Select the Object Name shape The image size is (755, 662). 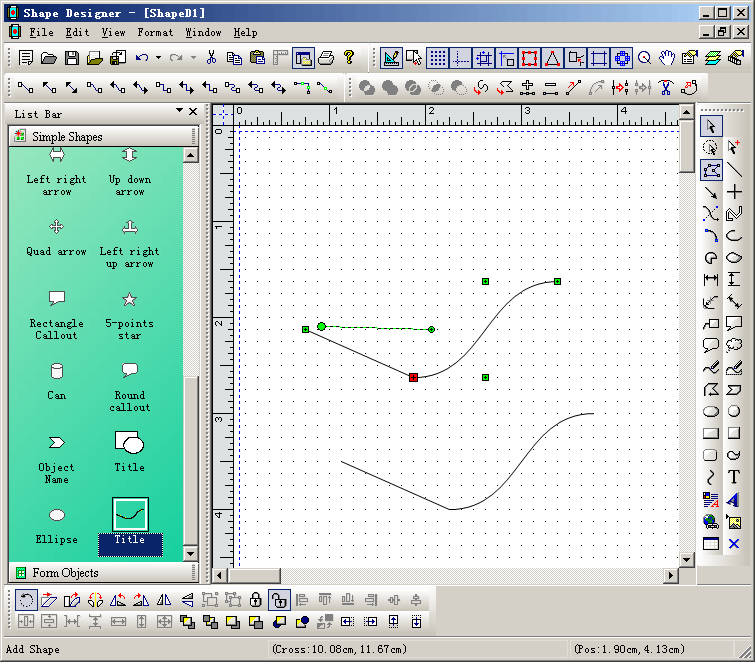[x=56, y=460]
